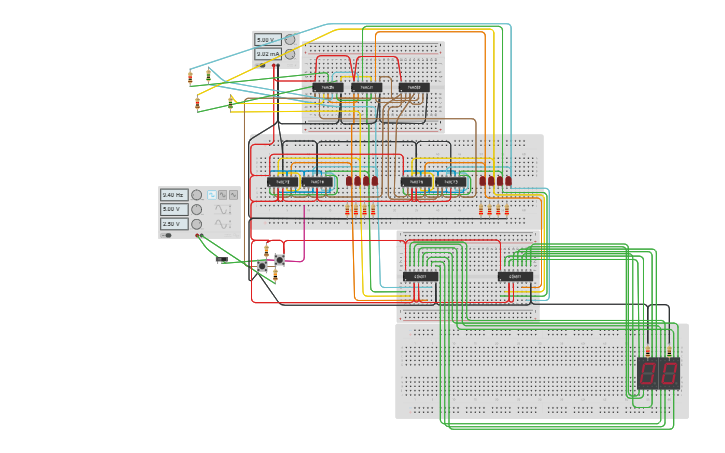Select the leftmost IC on top breadboard
Image resolution: width=725 pixels, height=453 pixels.
pyautogui.click(x=327, y=87)
